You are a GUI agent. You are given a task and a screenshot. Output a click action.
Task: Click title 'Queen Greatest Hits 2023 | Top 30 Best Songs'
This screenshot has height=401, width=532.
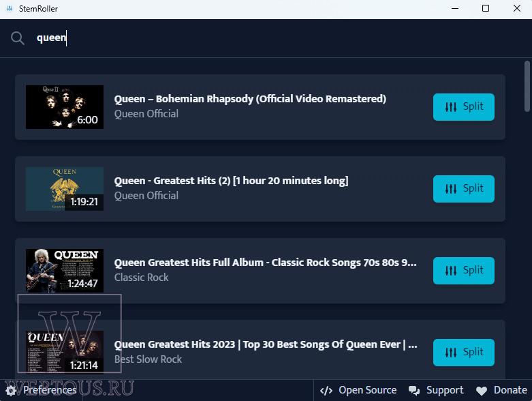pyautogui.click(x=266, y=344)
